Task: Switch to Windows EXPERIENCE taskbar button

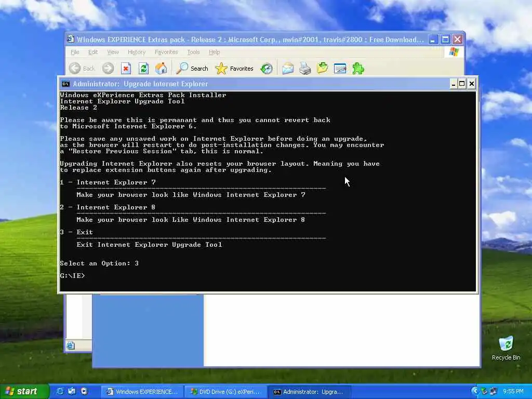Action: tap(142, 392)
